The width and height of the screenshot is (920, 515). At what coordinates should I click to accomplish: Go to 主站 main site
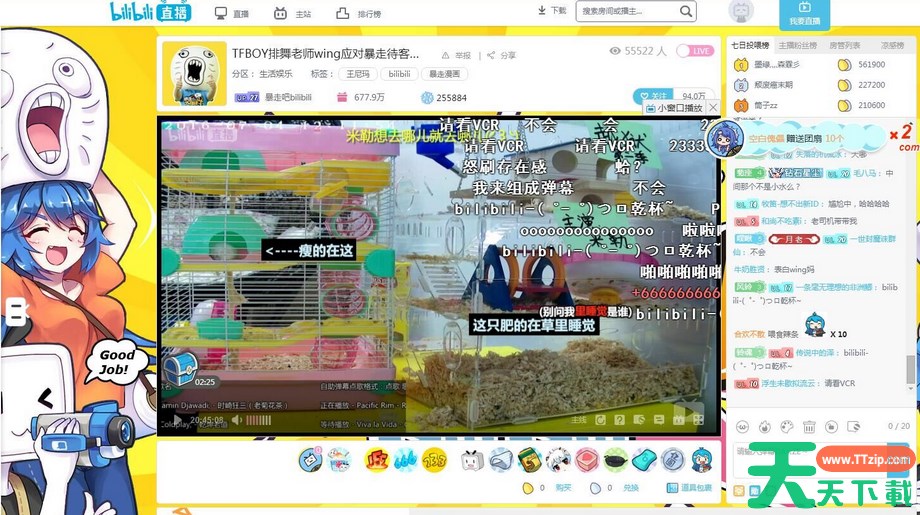pos(292,13)
